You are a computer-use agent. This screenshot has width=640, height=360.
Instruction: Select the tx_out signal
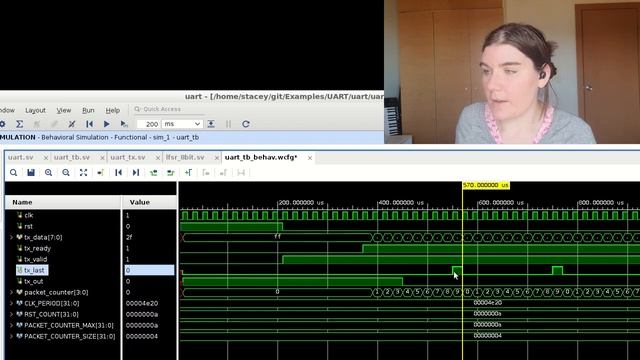pyautogui.click(x=33, y=281)
